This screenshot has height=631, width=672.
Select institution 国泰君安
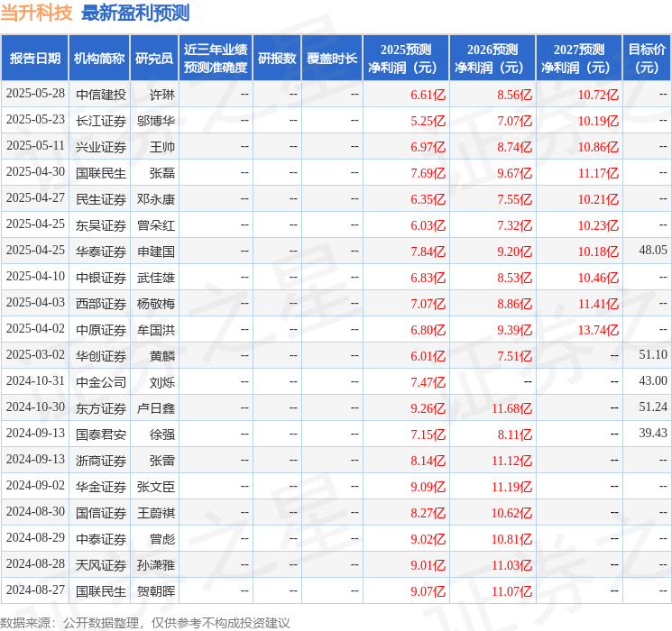pos(101,434)
